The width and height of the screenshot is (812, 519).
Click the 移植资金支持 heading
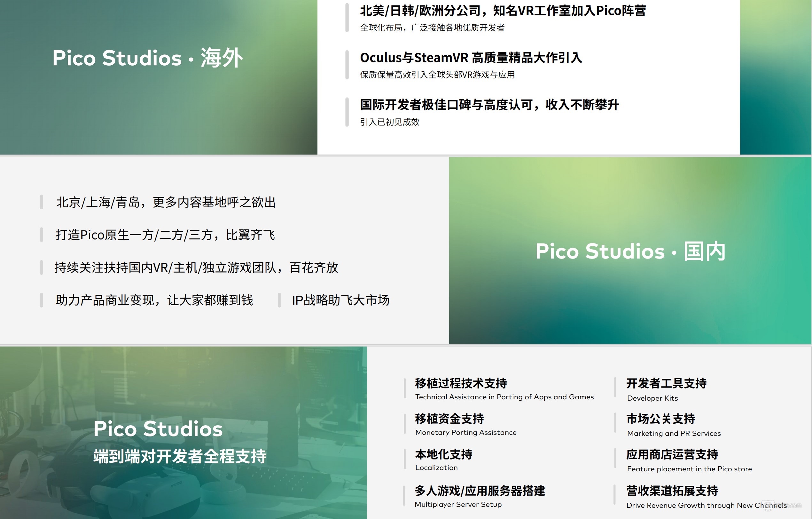pyautogui.click(x=449, y=419)
